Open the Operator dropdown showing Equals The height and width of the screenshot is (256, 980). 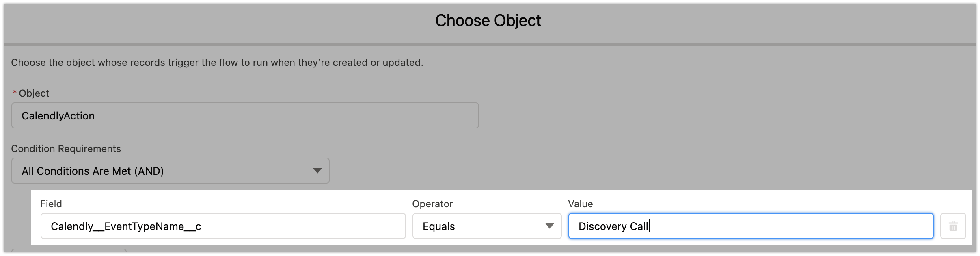pyautogui.click(x=486, y=226)
